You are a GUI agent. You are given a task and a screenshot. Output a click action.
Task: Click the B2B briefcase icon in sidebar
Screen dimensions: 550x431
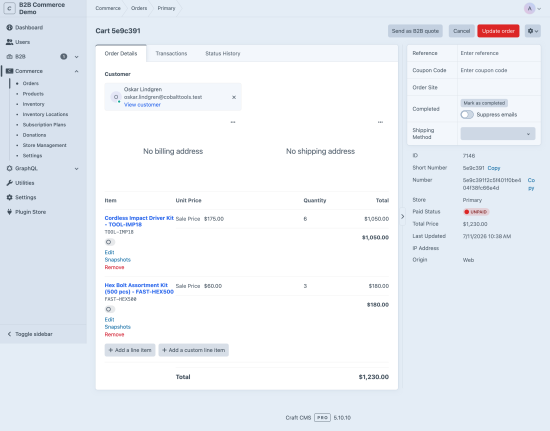click(x=9, y=56)
